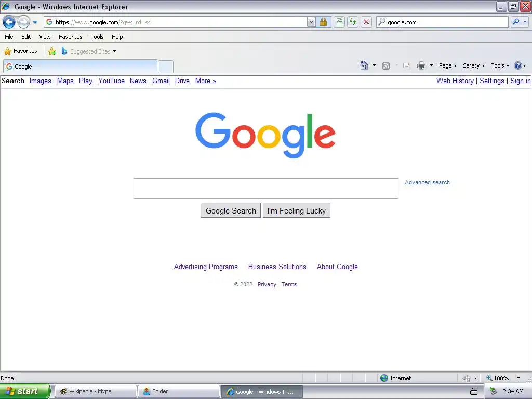Open the File menu

coord(9,37)
